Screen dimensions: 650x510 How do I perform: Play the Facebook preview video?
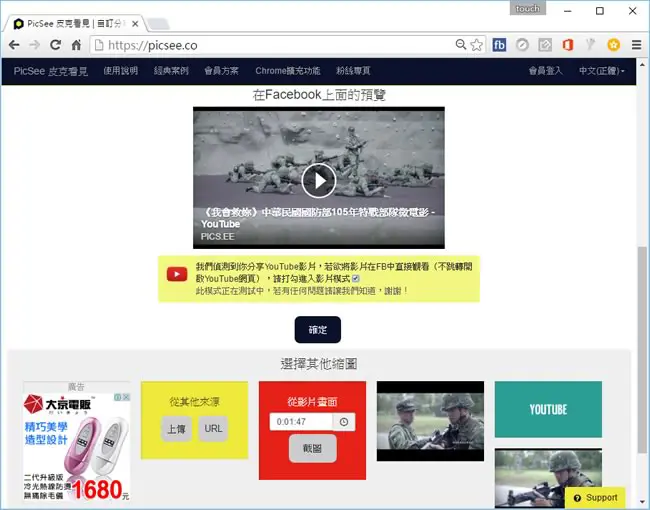pyautogui.click(x=318, y=181)
